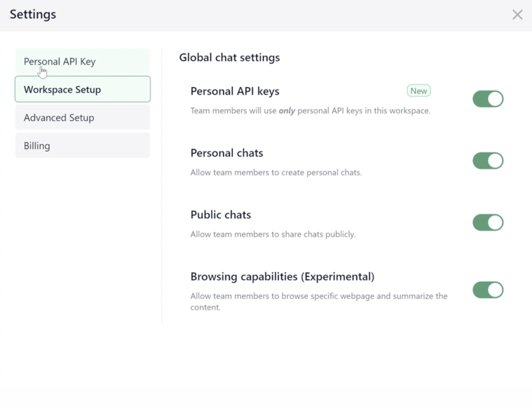Click the Settings title in the header
This screenshot has height=406, width=532.
(33, 14)
